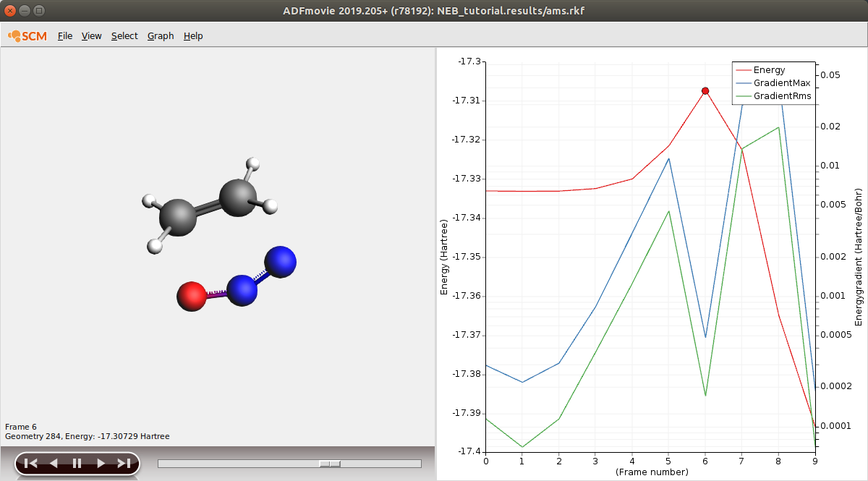868x481 pixels.
Task: Pause the movie playback
Action: point(77,464)
